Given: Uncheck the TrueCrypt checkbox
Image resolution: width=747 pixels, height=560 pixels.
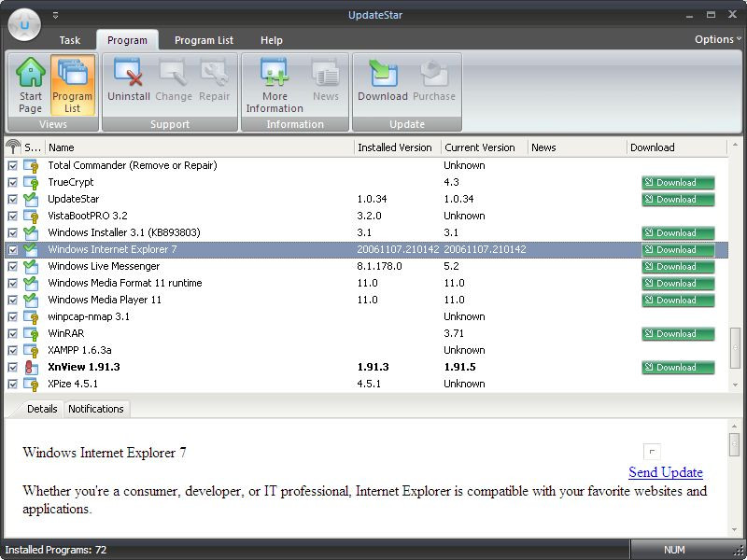Looking at the screenshot, I should coord(13,182).
